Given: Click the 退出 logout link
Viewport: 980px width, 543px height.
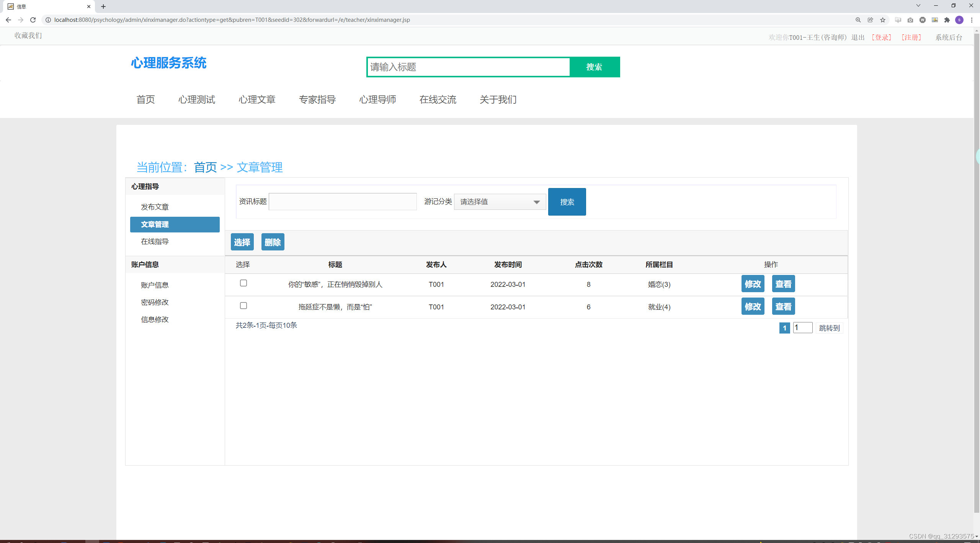Looking at the screenshot, I should tap(857, 37).
